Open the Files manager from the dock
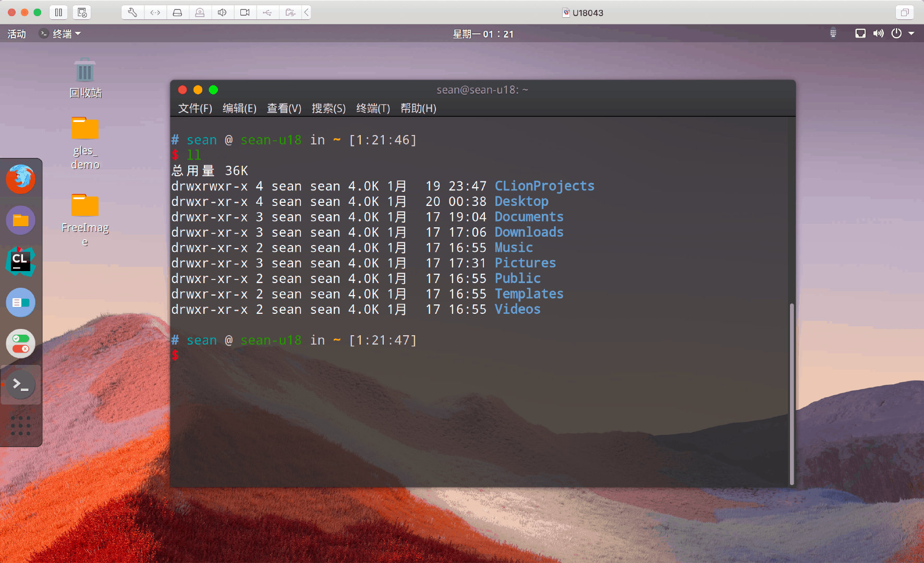 pyautogui.click(x=21, y=220)
